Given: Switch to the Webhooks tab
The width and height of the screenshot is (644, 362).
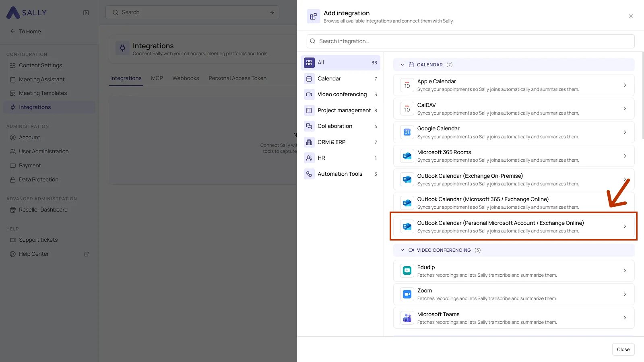Looking at the screenshot, I should [186, 78].
